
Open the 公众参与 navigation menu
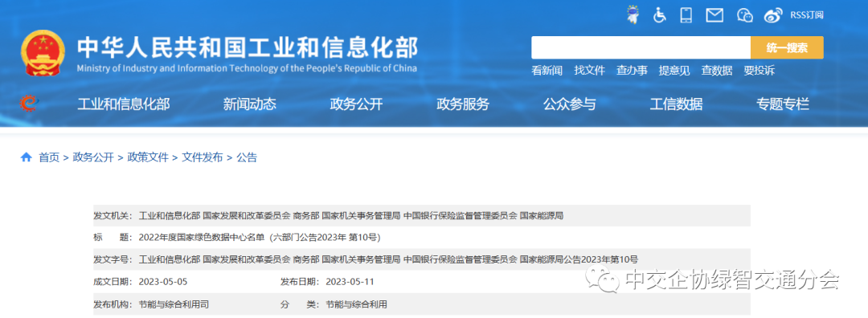tap(570, 104)
